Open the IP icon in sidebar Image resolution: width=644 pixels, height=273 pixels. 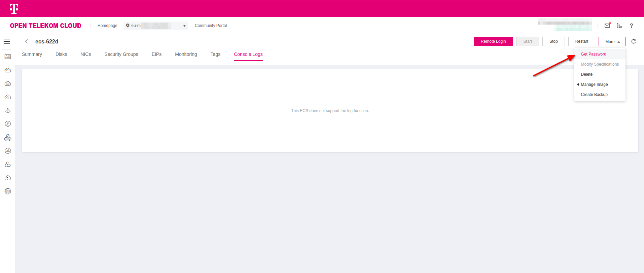point(8,124)
